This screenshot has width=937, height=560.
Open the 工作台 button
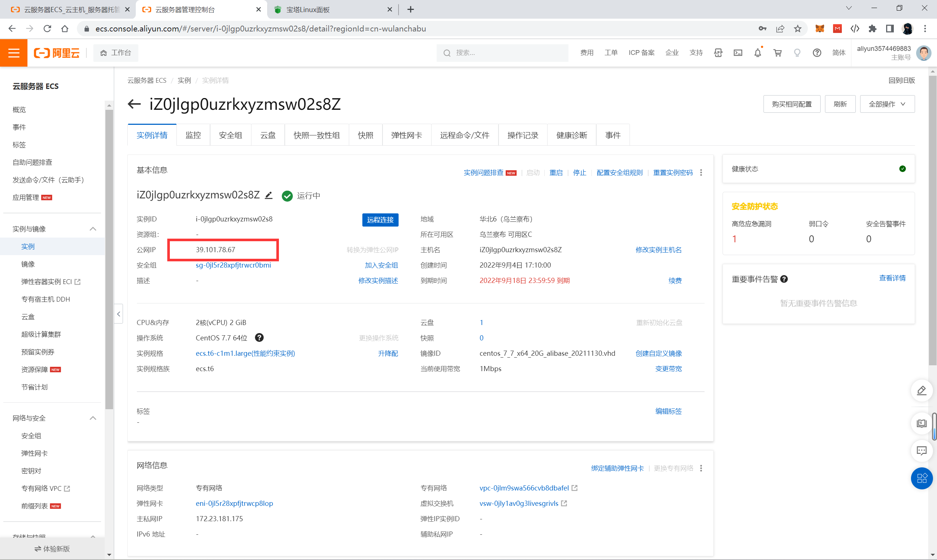click(x=116, y=53)
